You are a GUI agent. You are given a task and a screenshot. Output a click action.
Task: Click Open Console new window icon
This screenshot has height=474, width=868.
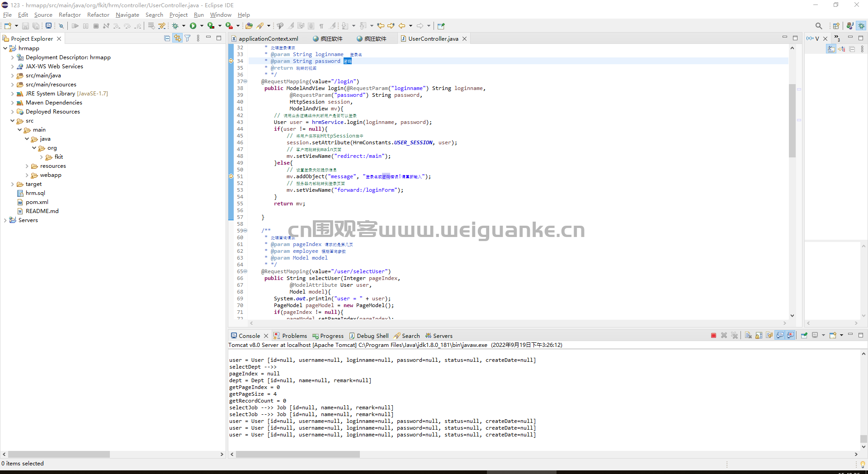(x=833, y=336)
